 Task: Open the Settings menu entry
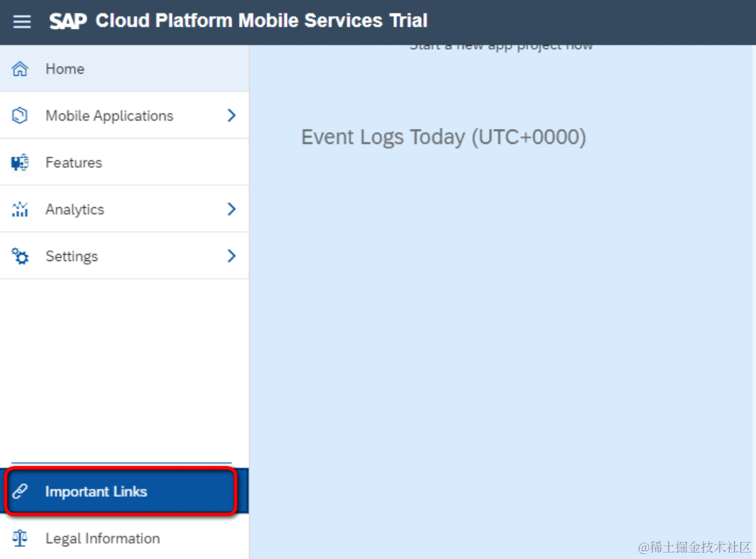(x=124, y=255)
